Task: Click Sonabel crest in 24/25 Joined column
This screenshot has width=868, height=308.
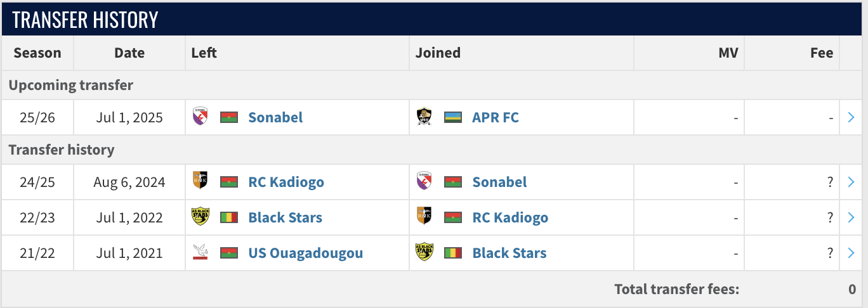Action: tap(424, 181)
